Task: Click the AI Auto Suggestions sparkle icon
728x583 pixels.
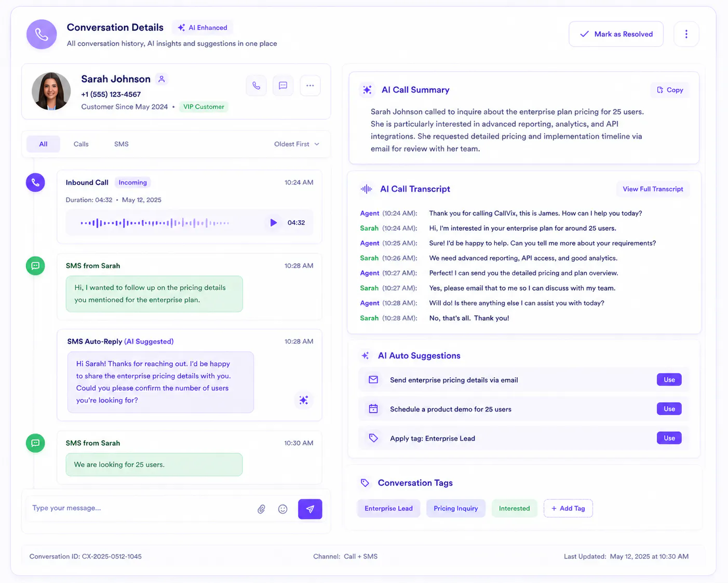Action: [365, 356]
